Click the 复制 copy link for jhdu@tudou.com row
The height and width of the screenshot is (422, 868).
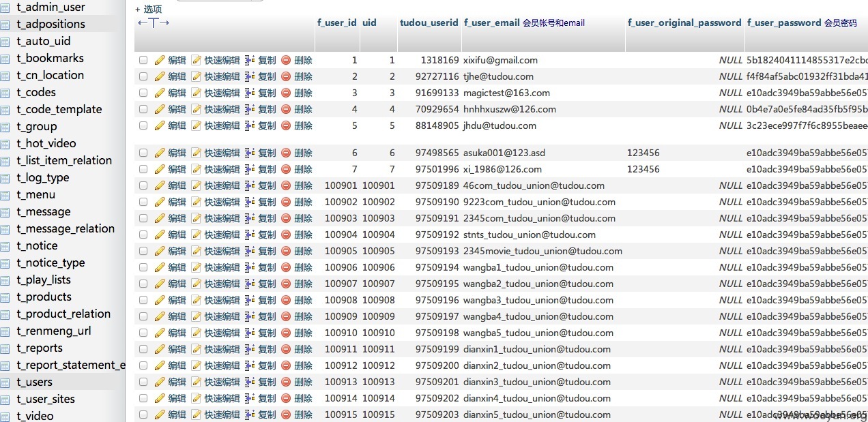[x=267, y=125]
